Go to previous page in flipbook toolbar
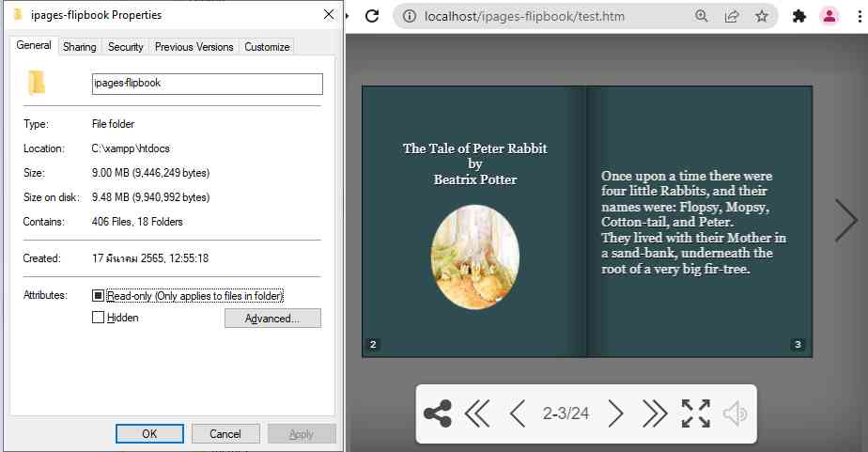 tap(517, 413)
